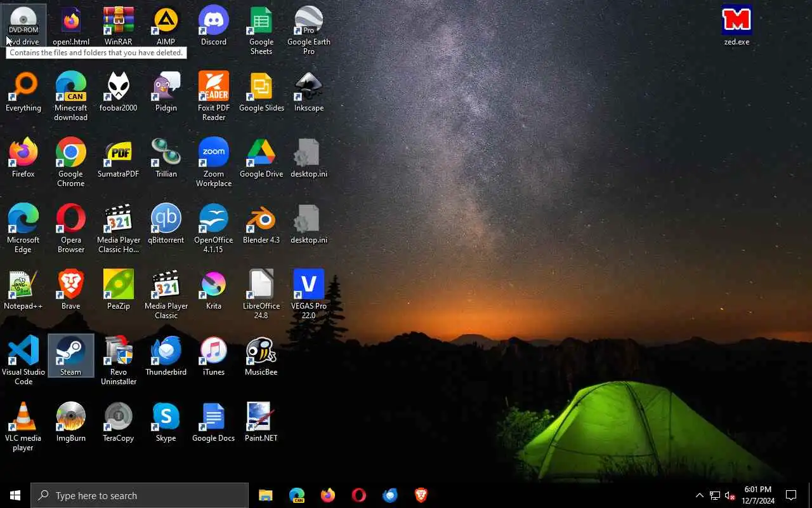
Task: Launch Firefox from the taskbar
Action: pos(328,495)
